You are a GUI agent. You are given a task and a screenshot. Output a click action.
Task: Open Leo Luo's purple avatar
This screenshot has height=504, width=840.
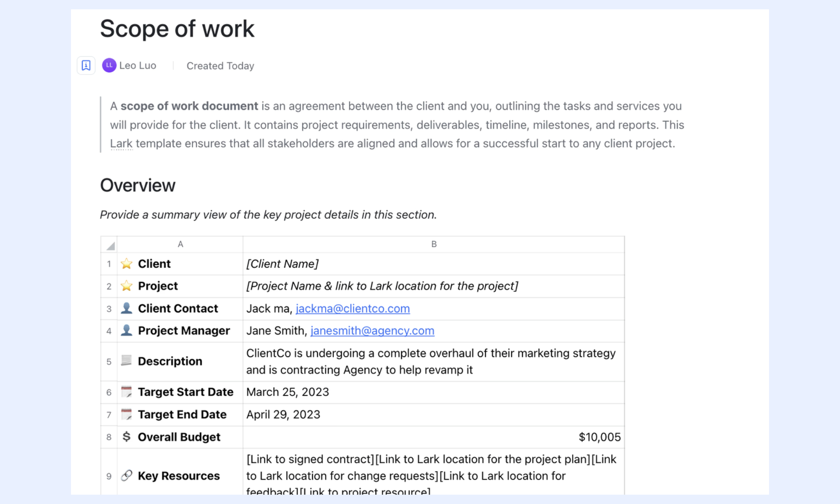pos(109,66)
